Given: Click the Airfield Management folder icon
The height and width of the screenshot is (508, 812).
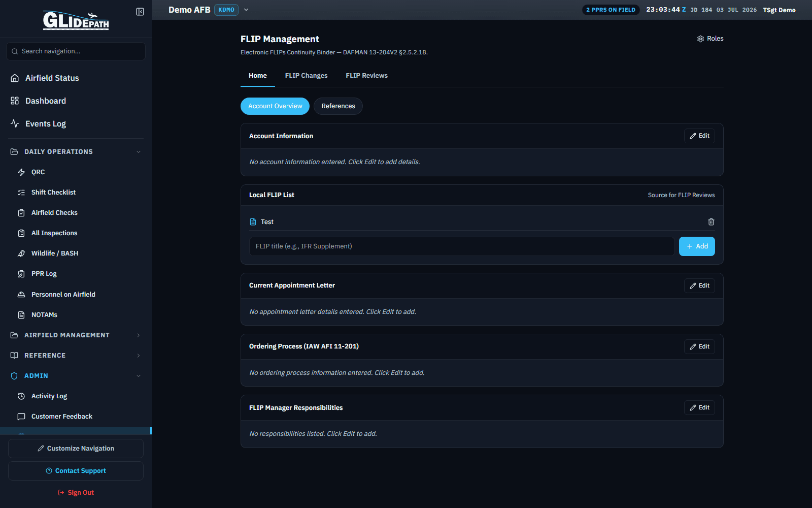Looking at the screenshot, I should click(x=14, y=335).
